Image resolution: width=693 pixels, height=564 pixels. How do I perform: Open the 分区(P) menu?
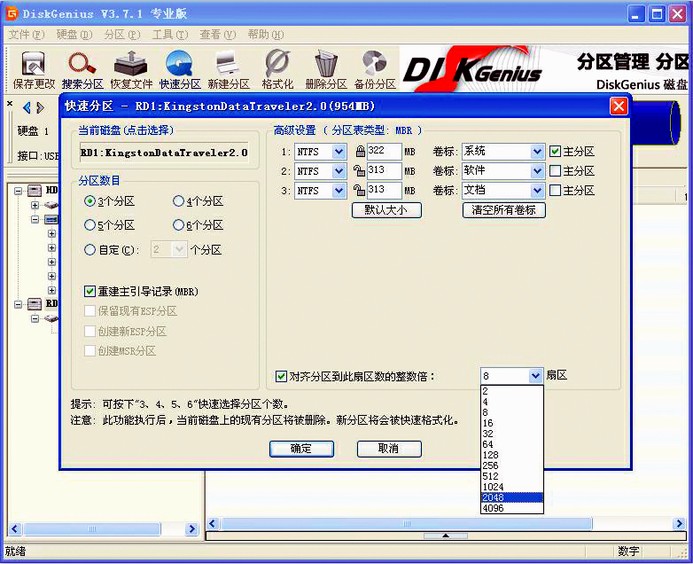[x=122, y=34]
